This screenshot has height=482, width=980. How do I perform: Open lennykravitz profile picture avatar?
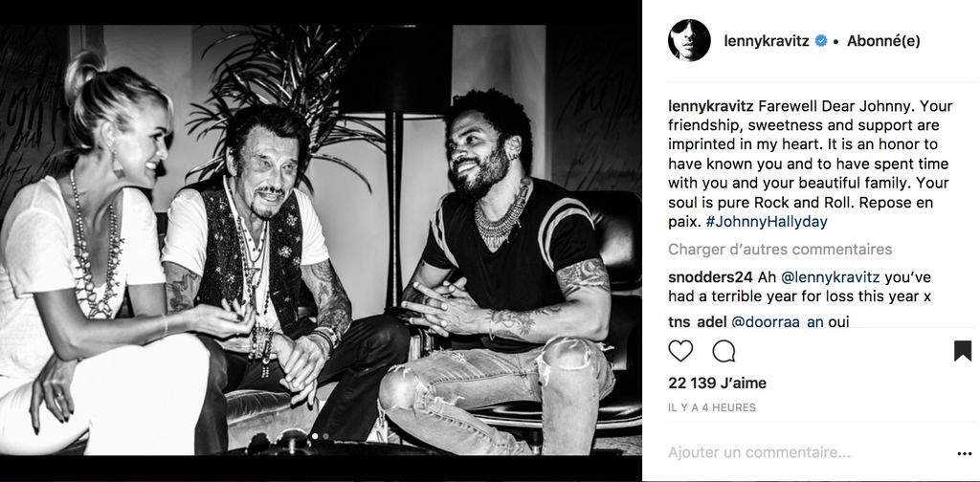(689, 40)
